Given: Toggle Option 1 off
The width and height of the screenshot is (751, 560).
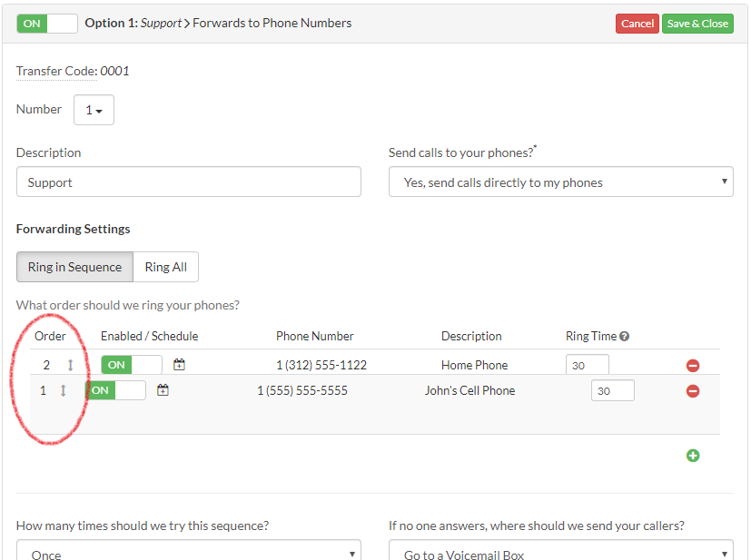Looking at the screenshot, I should tap(46, 23).
